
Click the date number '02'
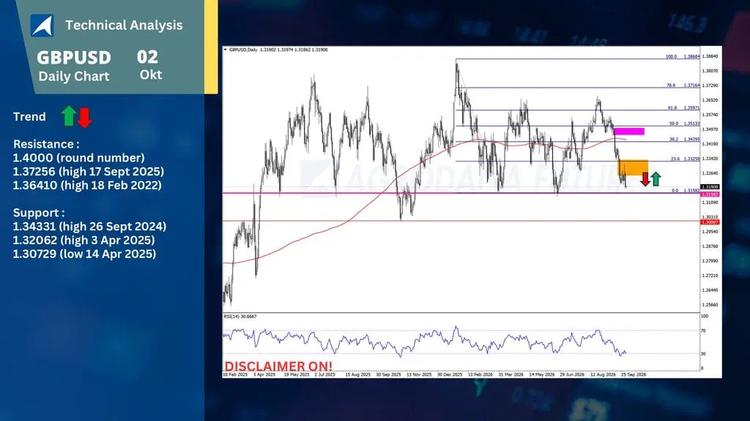click(147, 57)
